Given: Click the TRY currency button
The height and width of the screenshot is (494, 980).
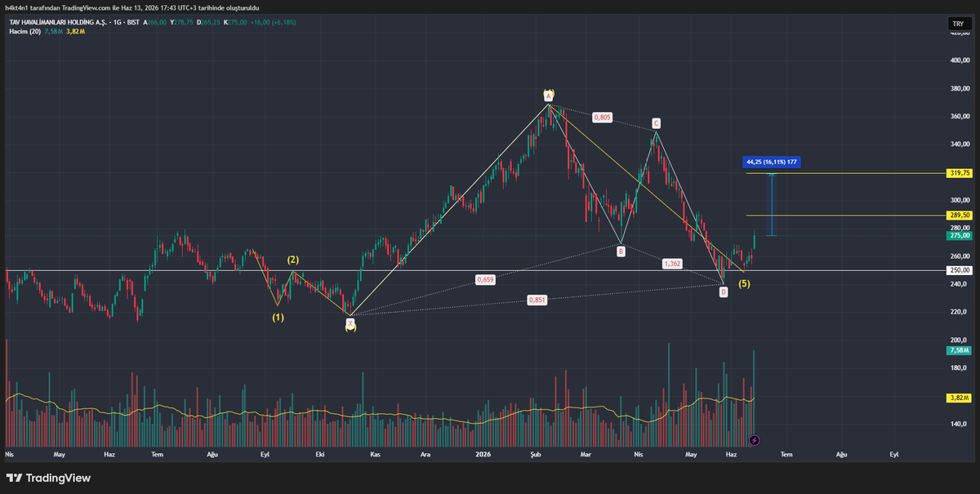Looking at the screenshot, I should click(x=958, y=24).
